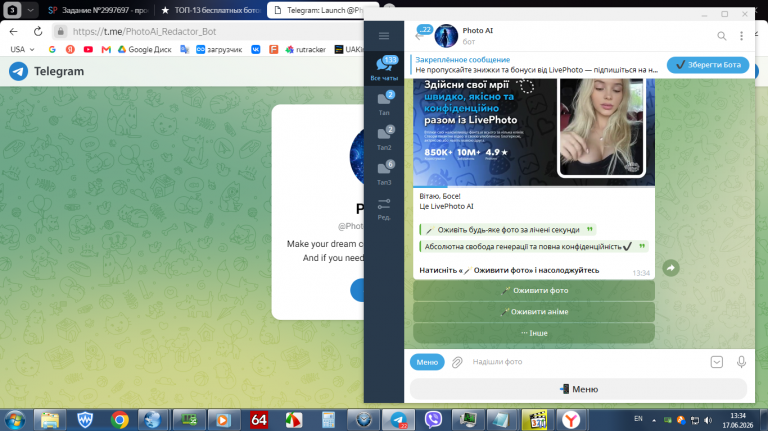Viewport: 768px width, 431px height.
Task: Switch to 'ТОП-13 бесплатных ботов' browser tab
Action: pyautogui.click(x=211, y=10)
